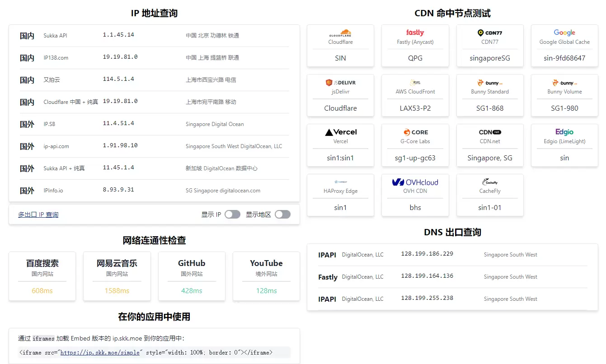
Task: Click the Bunny Volume logo
Action: pos(564,83)
